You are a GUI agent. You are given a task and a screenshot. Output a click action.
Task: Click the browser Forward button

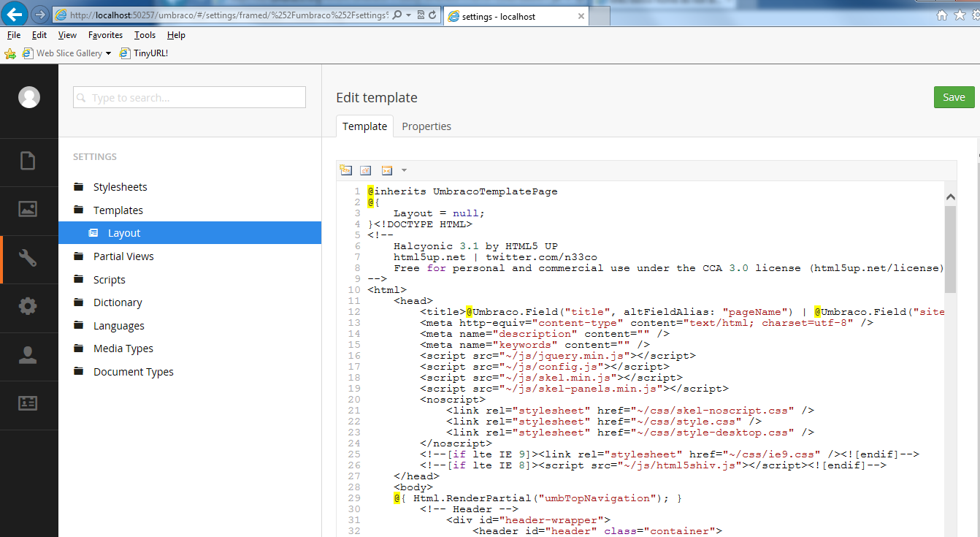tap(40, 15)
